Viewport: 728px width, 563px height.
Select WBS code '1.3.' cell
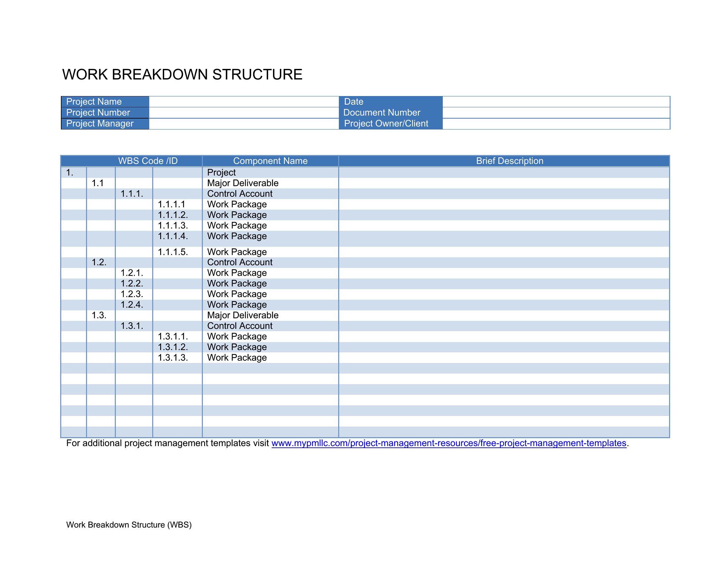pos(101,316)
